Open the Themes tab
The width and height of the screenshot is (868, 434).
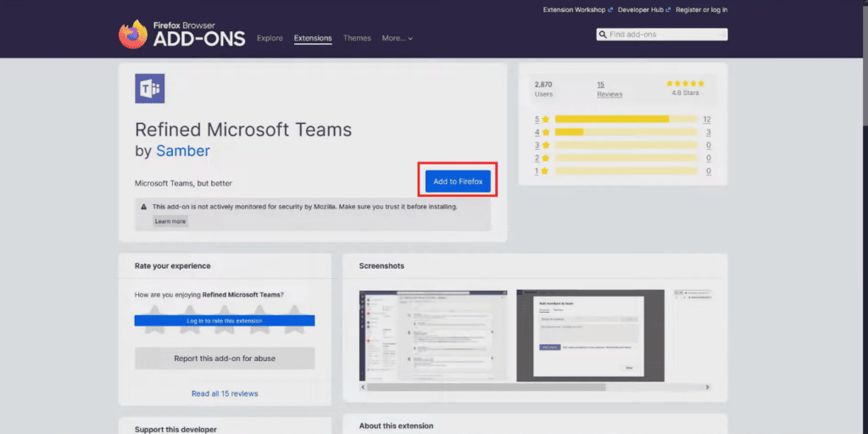click(x=357, y=38)
